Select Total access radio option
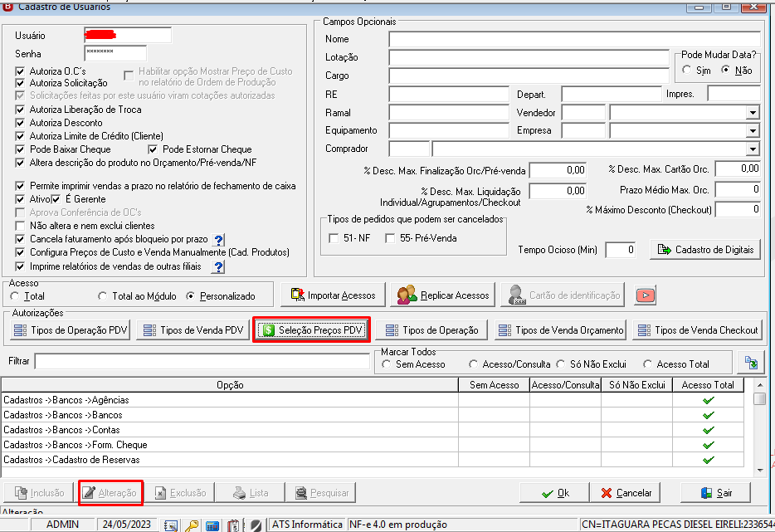The height and width of the screenshot is (532, 775). click(x=15, y=296)
